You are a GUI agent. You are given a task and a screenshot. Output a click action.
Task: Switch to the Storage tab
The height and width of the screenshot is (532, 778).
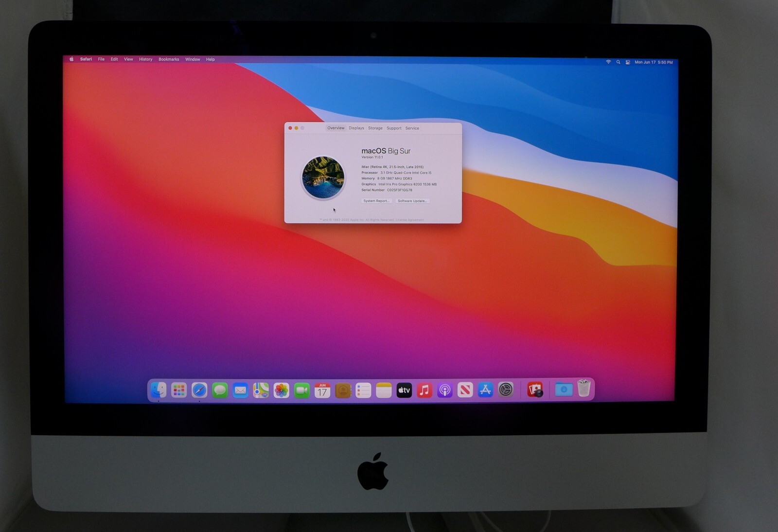(x=375, y=128)
